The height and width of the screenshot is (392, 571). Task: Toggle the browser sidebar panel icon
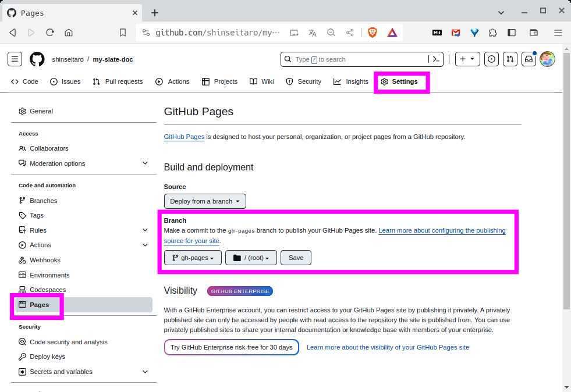click(x=512, y=33)
